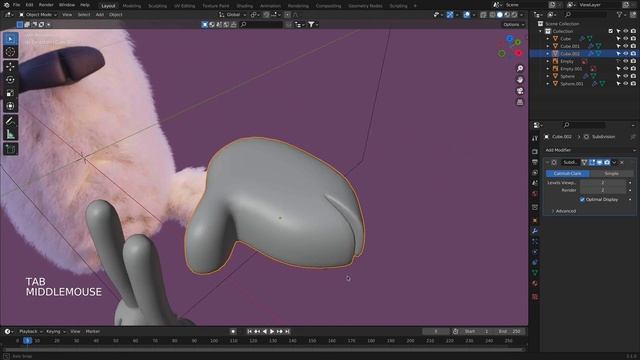Open the Options dropdown in viewport
The image size is (640, 360).
coord(513,24)
